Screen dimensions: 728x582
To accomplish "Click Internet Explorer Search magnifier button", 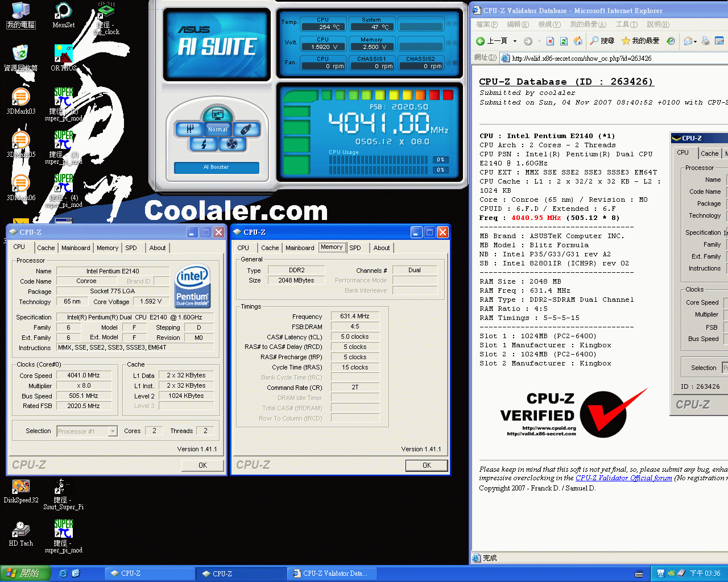I will [602, 41].
